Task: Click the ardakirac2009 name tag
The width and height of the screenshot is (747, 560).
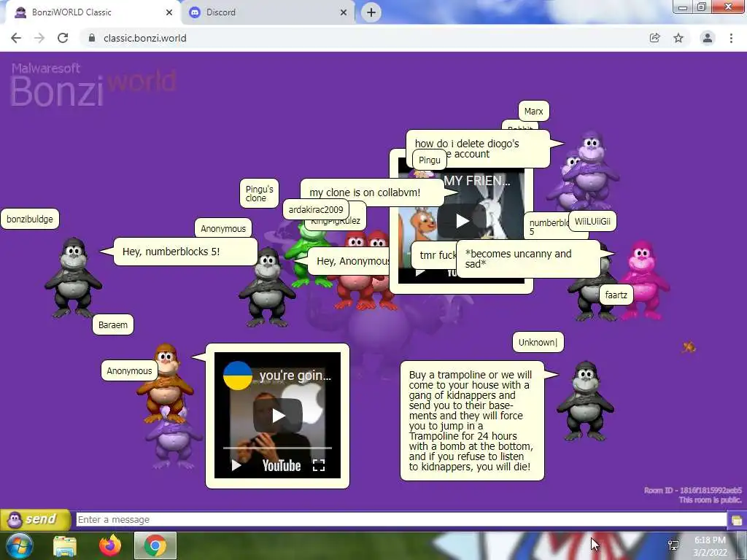Action: click(316, 209)
